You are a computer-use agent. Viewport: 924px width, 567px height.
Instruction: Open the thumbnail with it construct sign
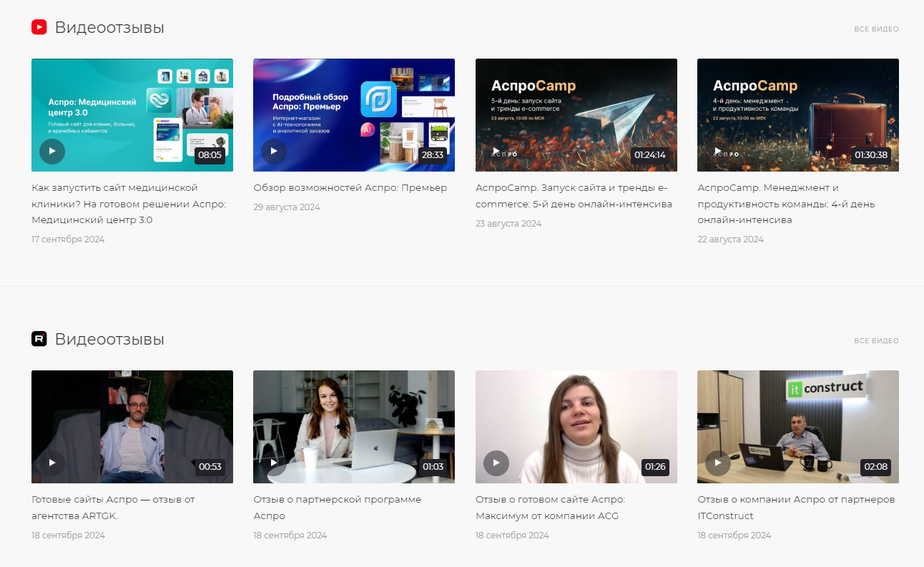click(x=798, y=427)
